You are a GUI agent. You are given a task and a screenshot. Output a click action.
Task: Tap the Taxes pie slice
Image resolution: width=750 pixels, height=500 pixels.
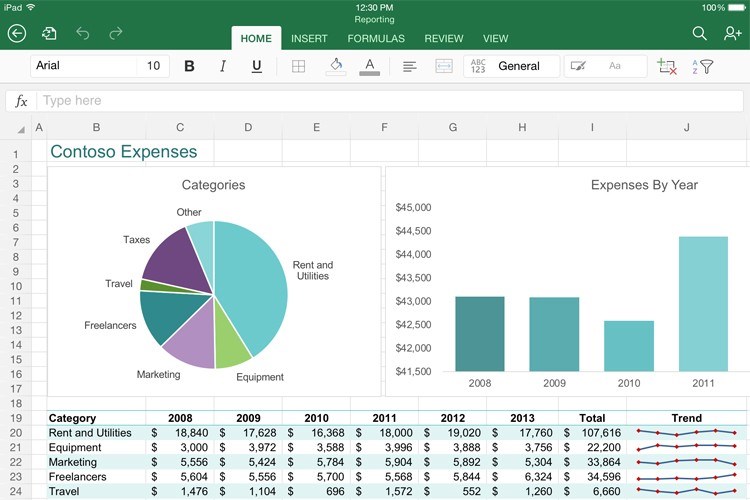[x=179, y=263]
